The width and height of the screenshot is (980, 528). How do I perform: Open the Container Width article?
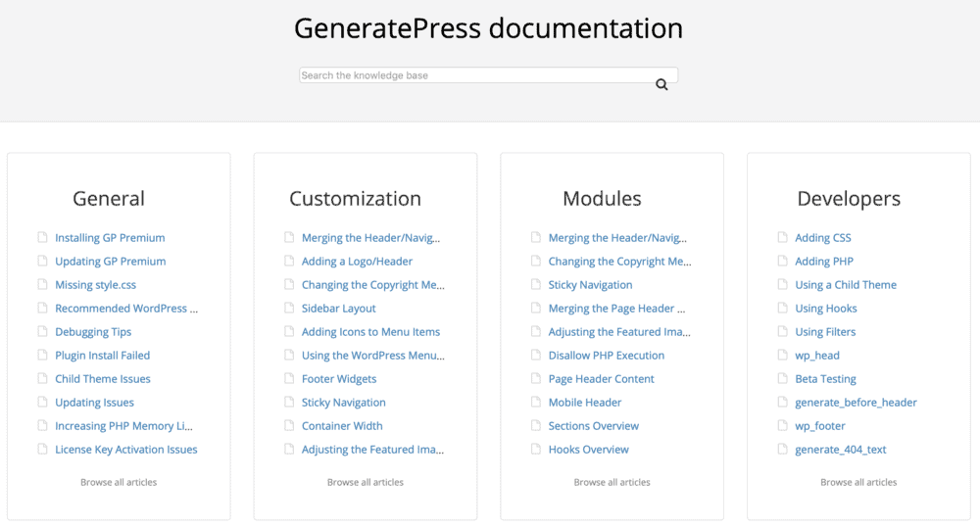pyautogui.click(x=342, y=426)
